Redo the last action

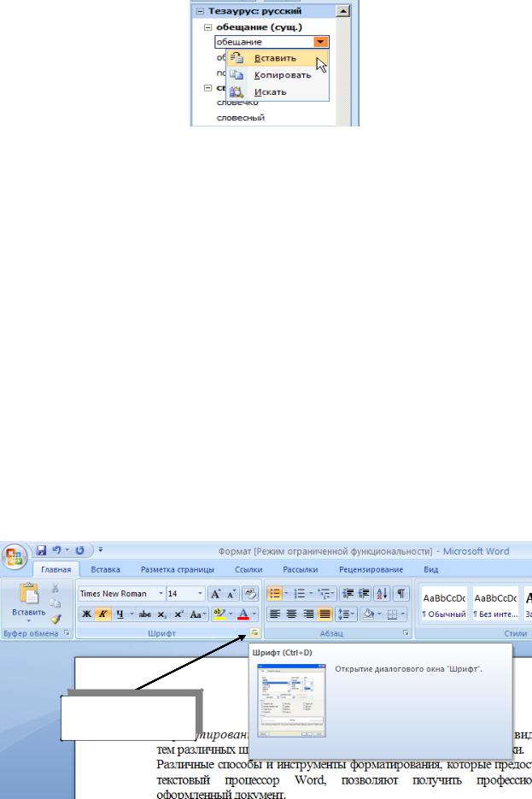pyautogui.click(x=79, y=550)
